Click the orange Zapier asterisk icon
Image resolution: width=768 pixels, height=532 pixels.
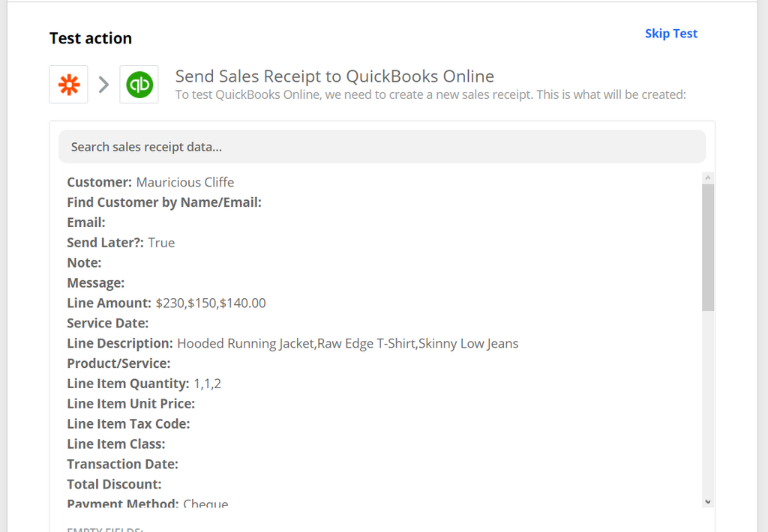point(68,85)
